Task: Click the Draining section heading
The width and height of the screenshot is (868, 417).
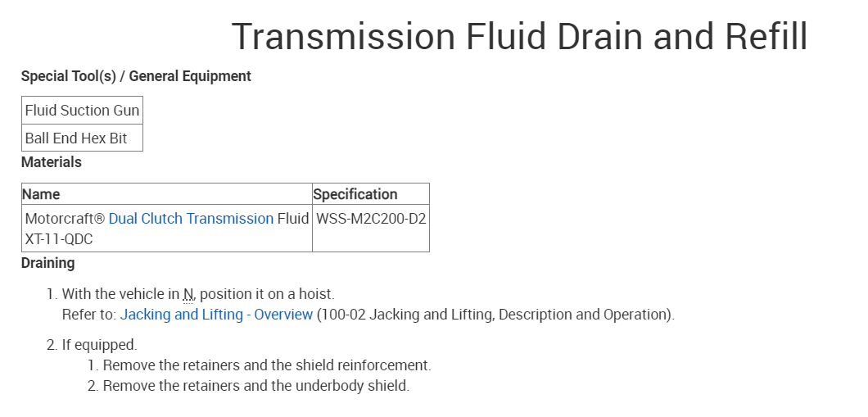Action: click(47, 263)
